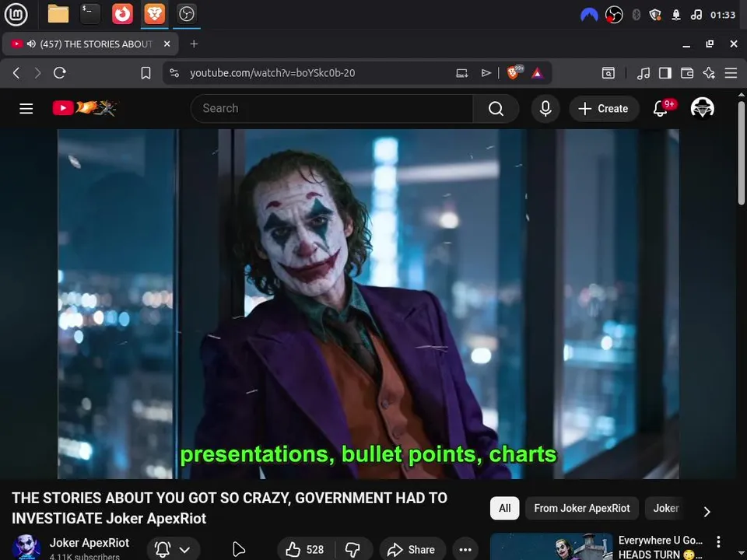The width and height of the screenshot is (747, 560).
Task: Open the Joker ApexRiot channel avatar
Action: pos(26,548)
